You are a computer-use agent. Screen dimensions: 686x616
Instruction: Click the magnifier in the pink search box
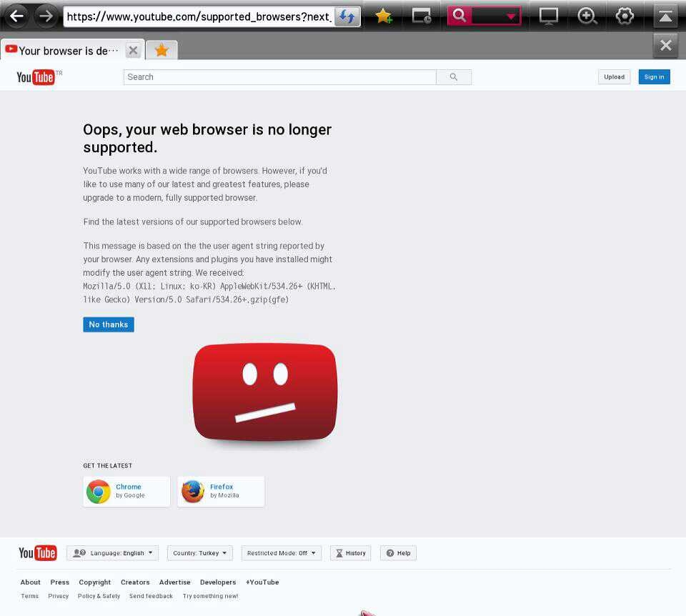point(459,16)
